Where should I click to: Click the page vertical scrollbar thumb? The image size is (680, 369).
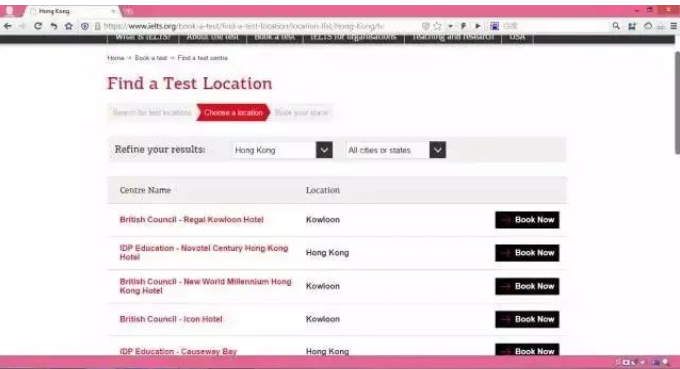pos(677,103)
